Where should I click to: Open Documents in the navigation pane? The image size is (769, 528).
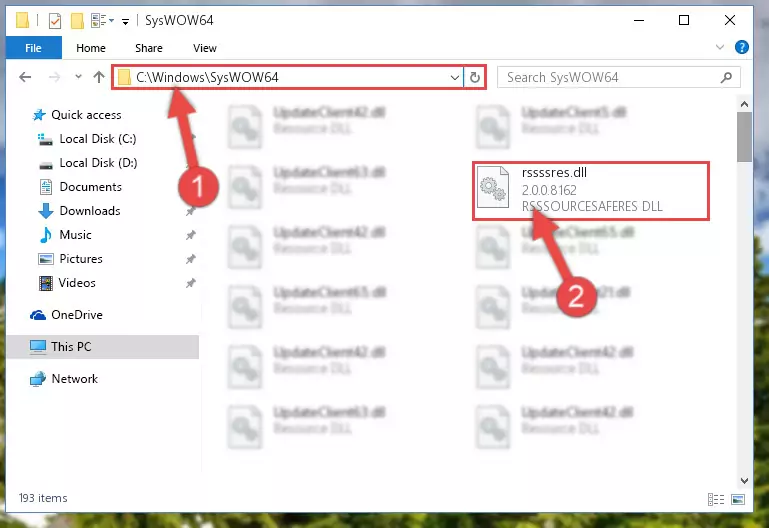pyautogui.click(x=90, y=187)
